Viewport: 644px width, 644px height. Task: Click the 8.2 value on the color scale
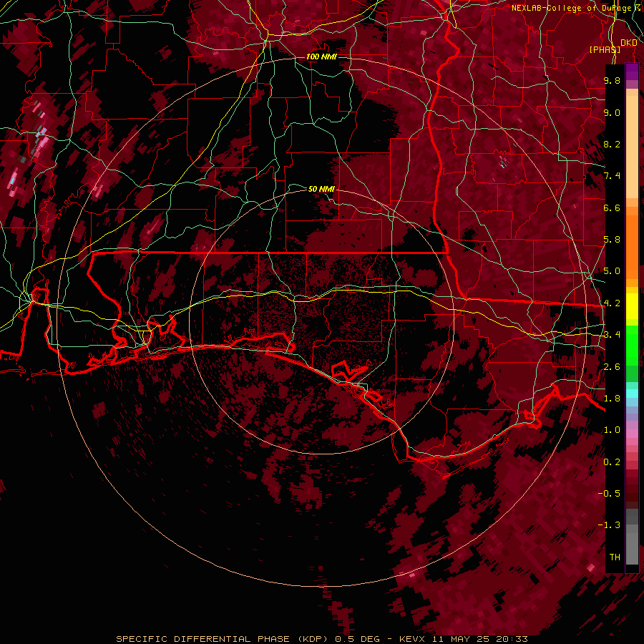612,144
